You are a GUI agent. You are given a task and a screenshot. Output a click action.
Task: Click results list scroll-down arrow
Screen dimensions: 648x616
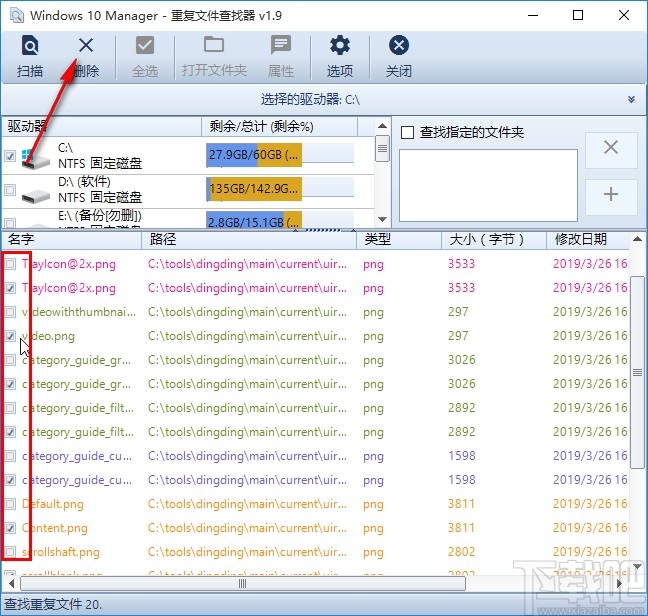637,566
